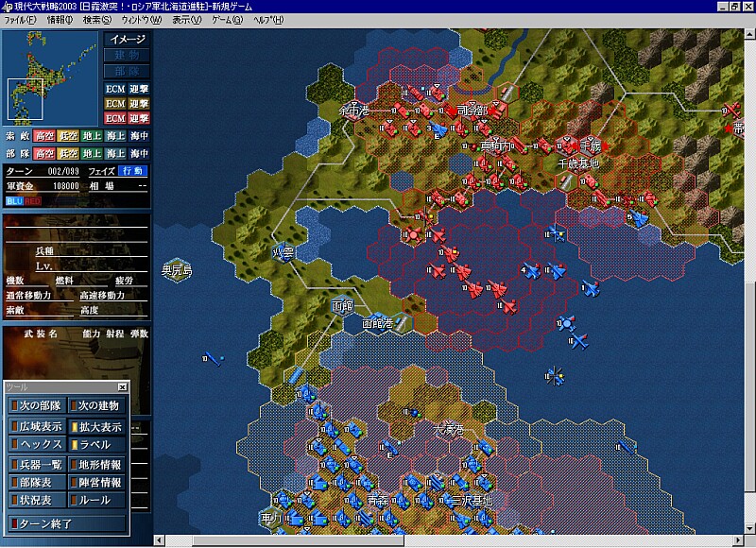
Task: Click the 八雲 town hex
Action: 283,252
